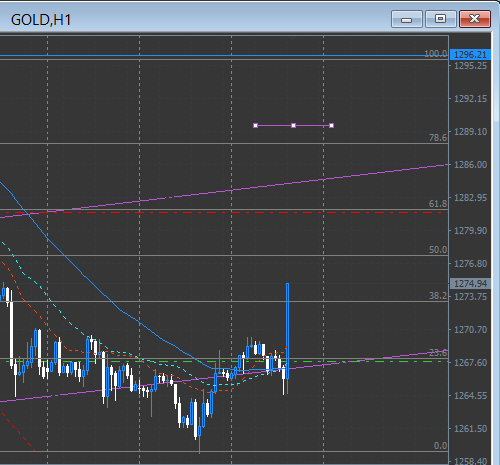This screenshot has width=500, height=465.
Task: Select the left handle of short purple line
Action: (256, 125)
